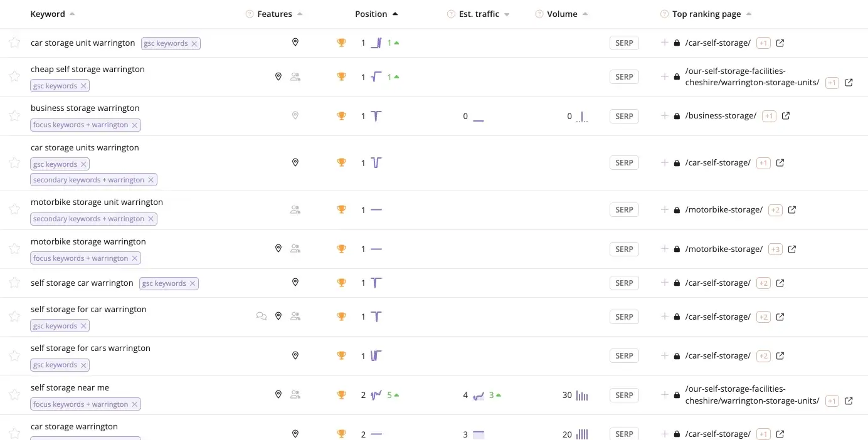
Task: Sort by Position column header
Action: (371, 14)
